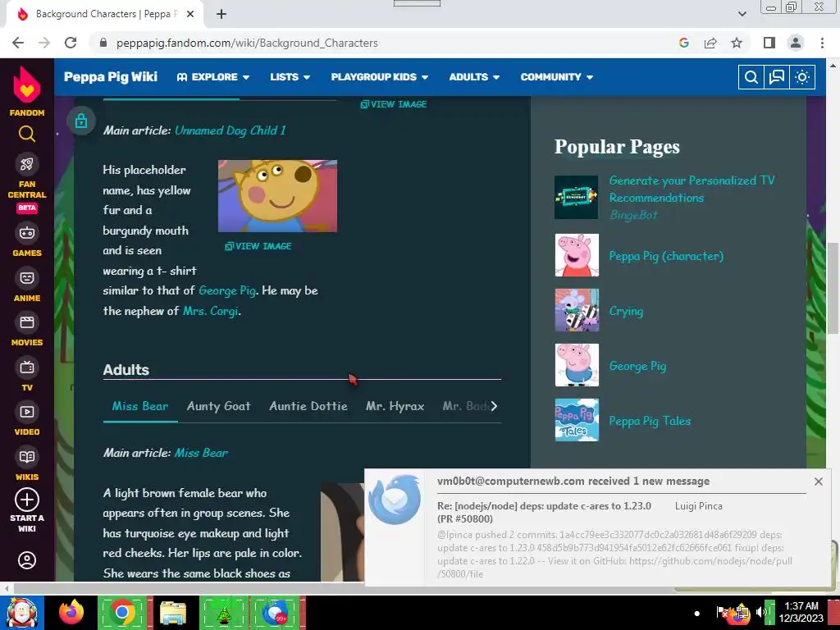The height and width of the screenshot is (630, 840).
Task: Dismiss the Thunderbird new message notification
Action: click(818, 482)
